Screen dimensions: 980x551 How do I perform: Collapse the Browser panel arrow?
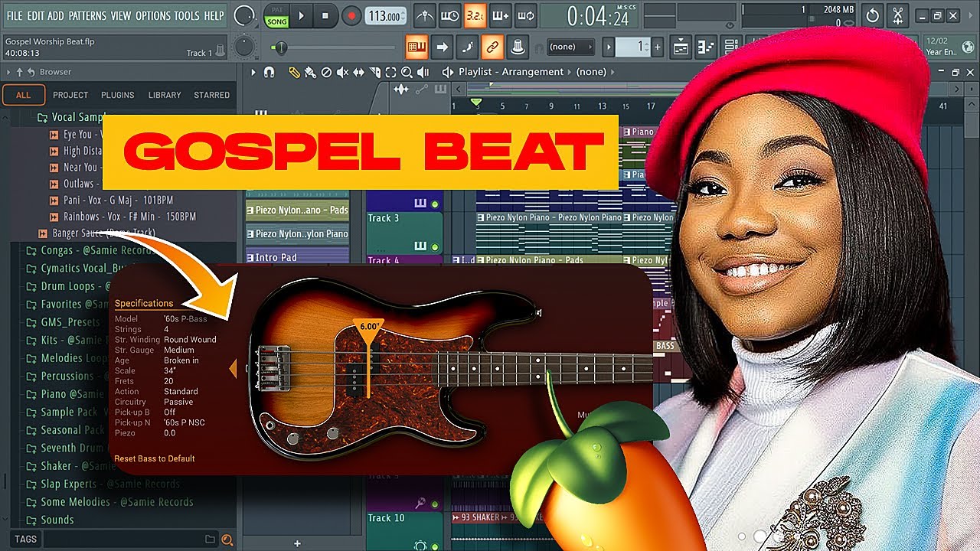point(9,72)
